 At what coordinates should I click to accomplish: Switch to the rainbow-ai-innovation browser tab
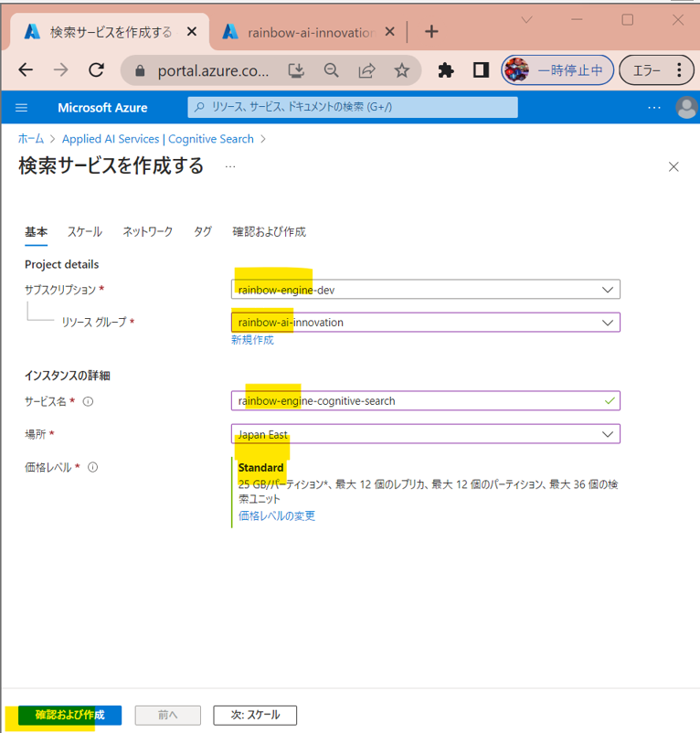308,32
